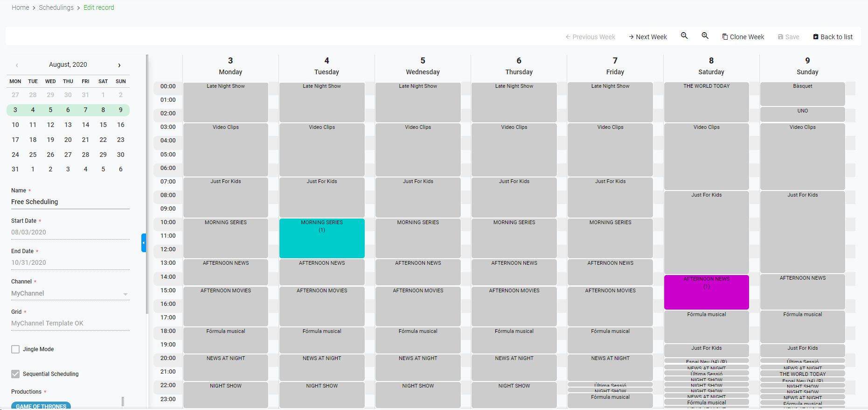Enable the Jingle Mode checkbox
This screenshot has height=410, width=868.
15,349
